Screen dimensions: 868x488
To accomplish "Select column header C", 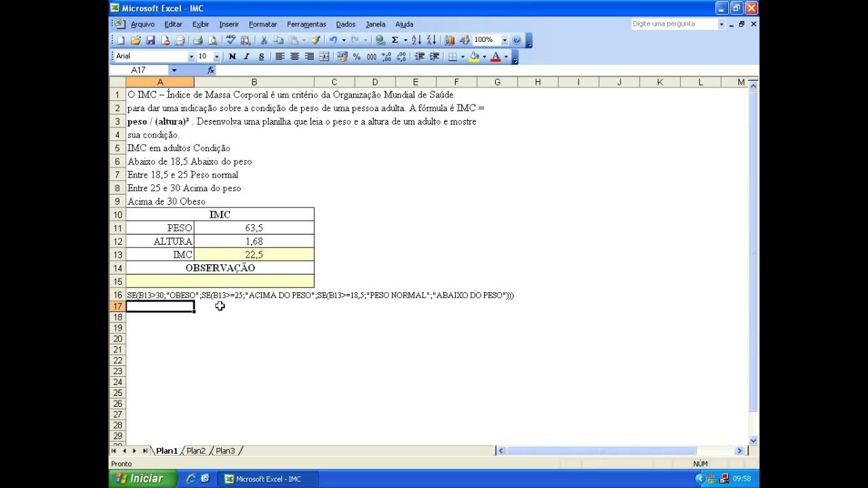I will point(334,83).
